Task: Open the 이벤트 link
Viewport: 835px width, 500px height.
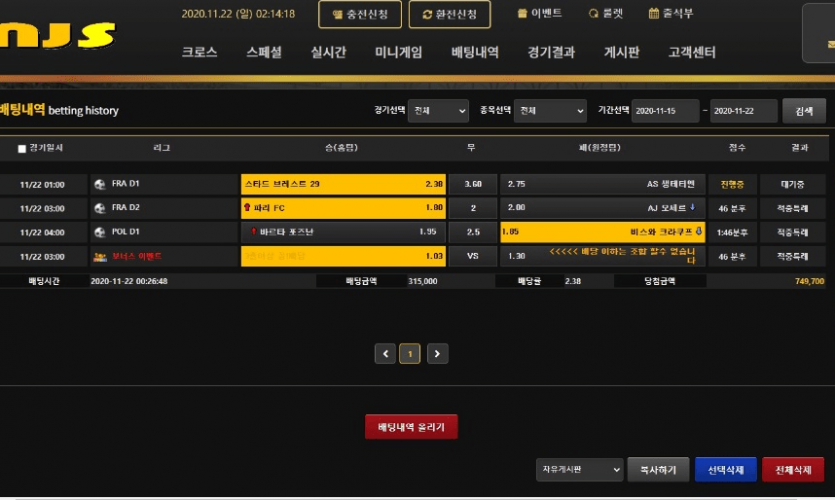Action: coord(539,13)
